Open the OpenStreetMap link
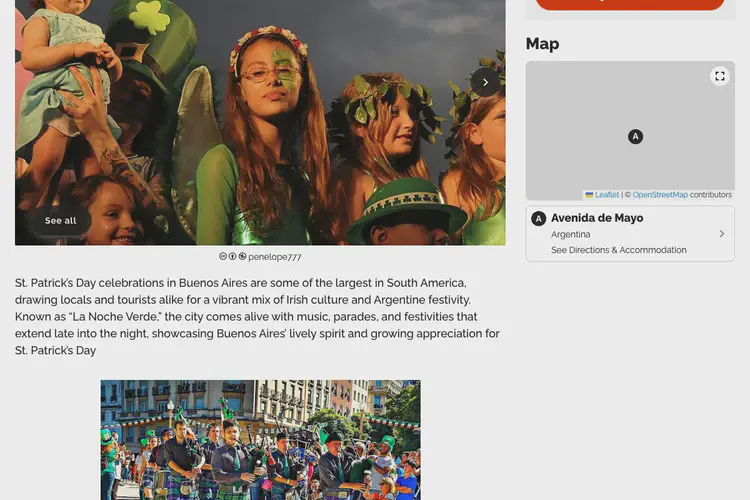The height and width of the screenshot is (500, 750). pos(660,195)
